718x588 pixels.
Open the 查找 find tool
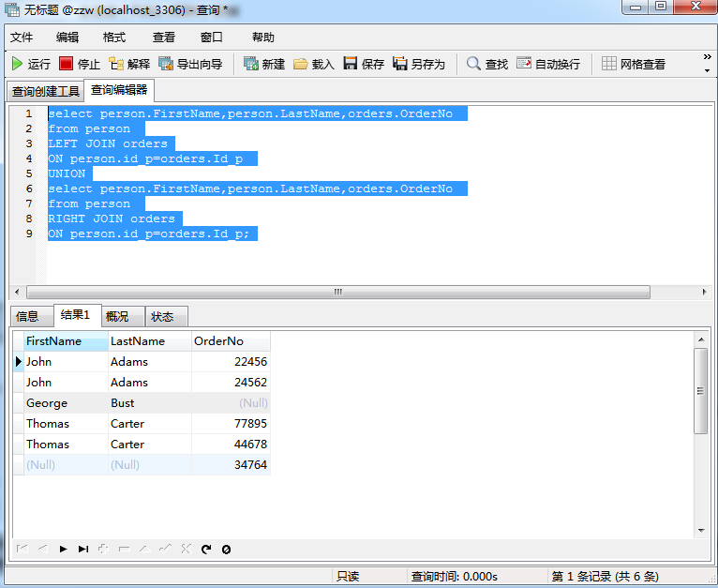(x=487, y=64)
